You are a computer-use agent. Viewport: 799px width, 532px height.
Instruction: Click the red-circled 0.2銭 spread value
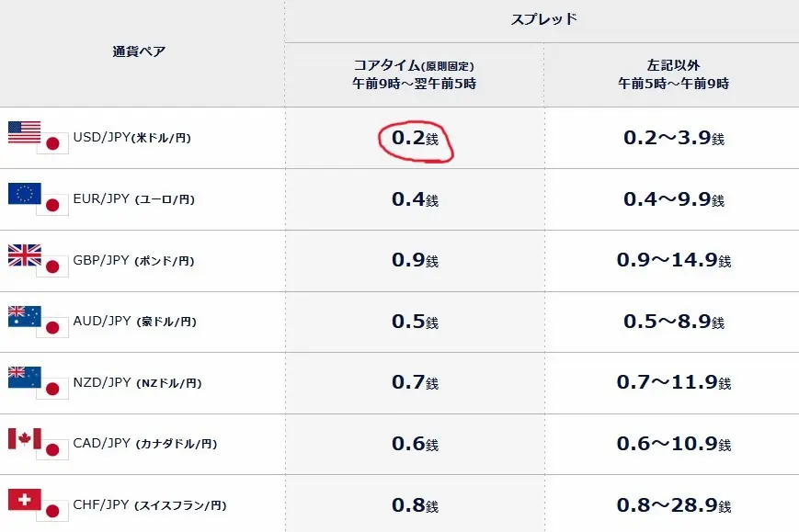416,138
